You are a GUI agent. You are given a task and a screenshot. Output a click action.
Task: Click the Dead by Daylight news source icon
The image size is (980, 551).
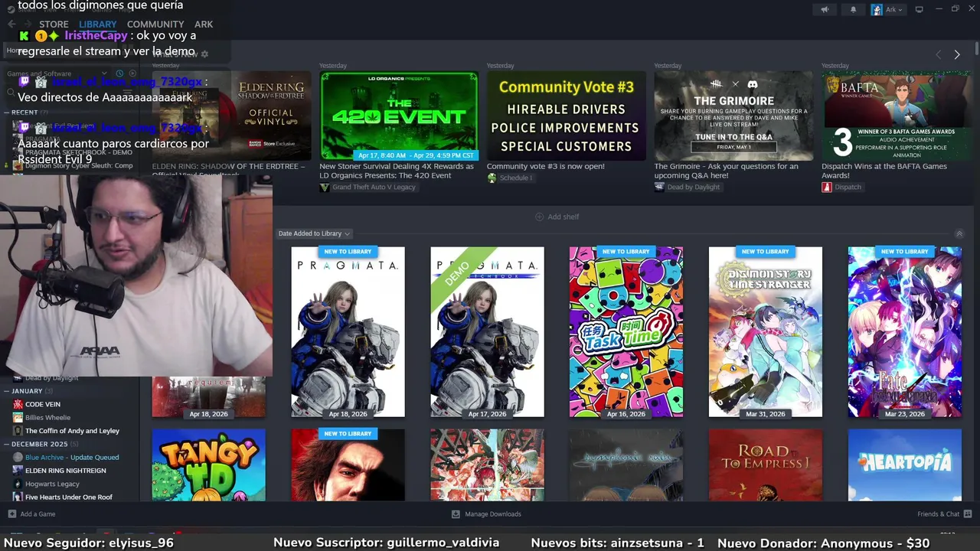click(x=659, y=187)
